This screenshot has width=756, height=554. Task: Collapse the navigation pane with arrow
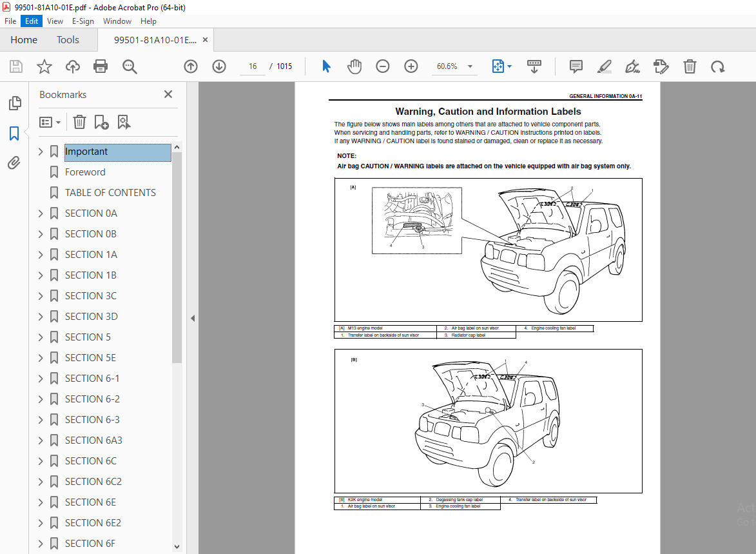coord(192,318)
